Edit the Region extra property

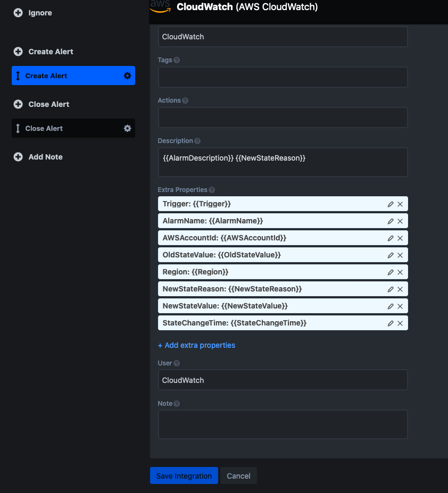coord(391,272)
